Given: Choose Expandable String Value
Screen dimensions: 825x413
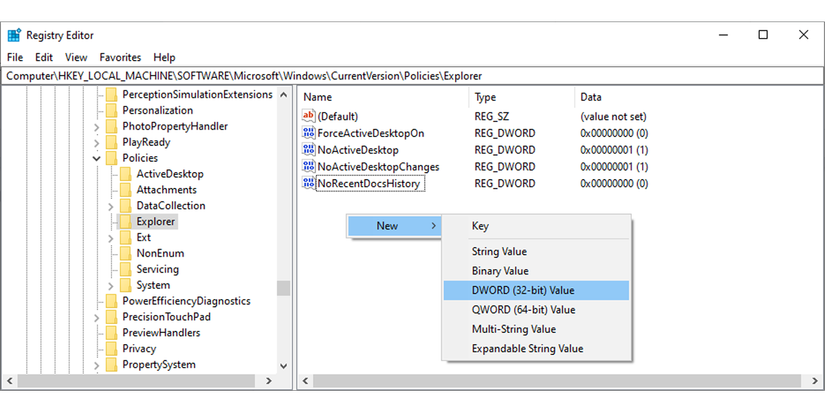Looking at the screenshot, I should click(x=536, y=349).
